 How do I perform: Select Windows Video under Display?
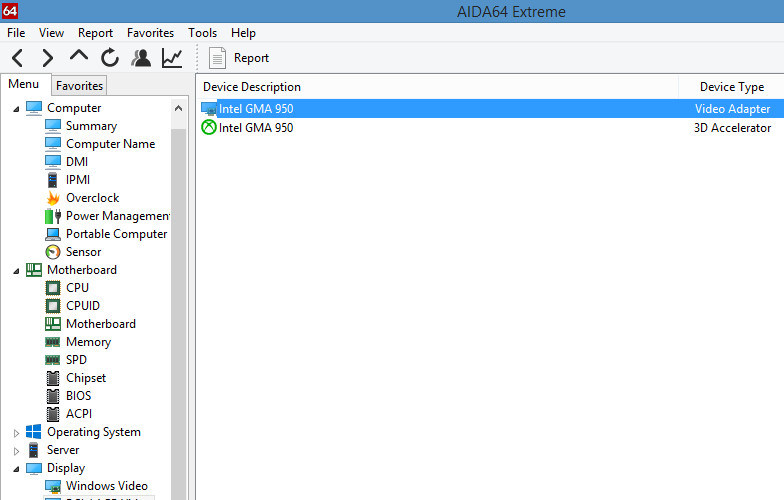click(x=106, y=486)
